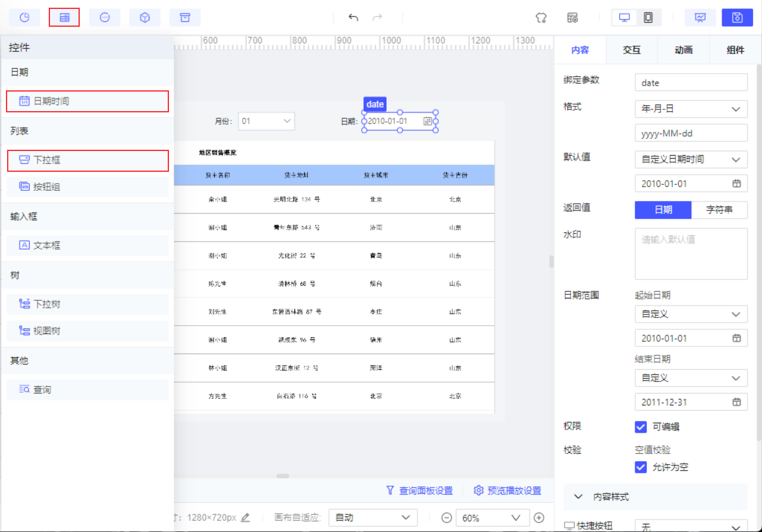Add the 下拉树 control
This screenshot has height=532, width=762.
(87, 304)
